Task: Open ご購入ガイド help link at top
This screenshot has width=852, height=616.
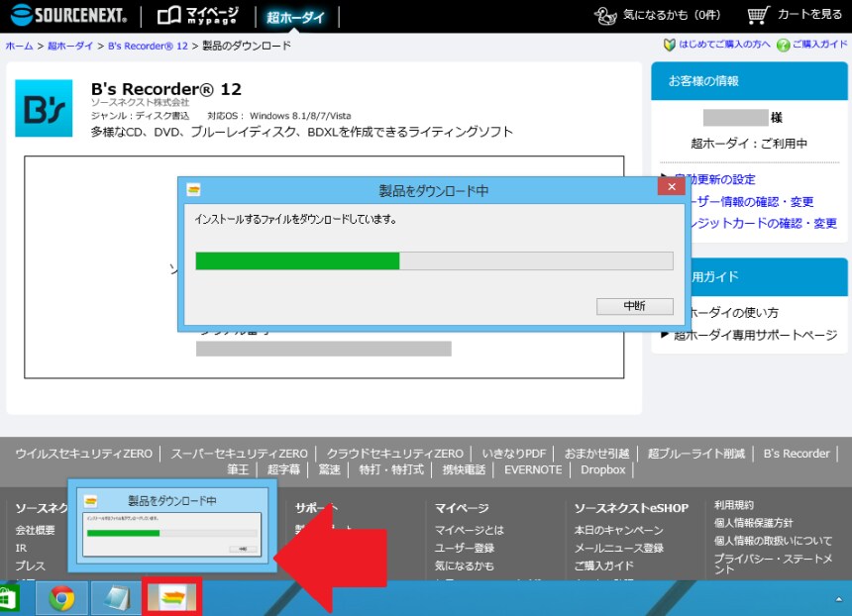Action: click(x=812, y=45)
